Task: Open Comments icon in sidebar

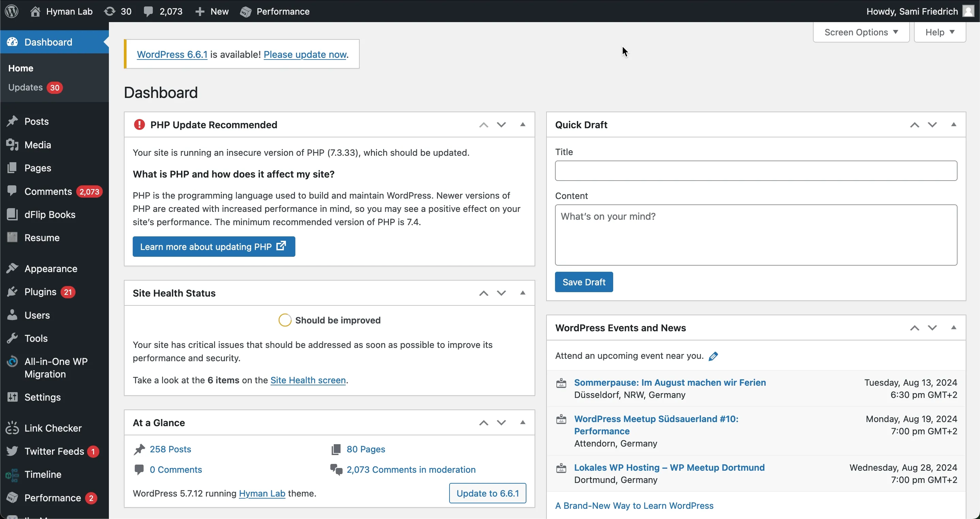Action: tap(12, 191)
